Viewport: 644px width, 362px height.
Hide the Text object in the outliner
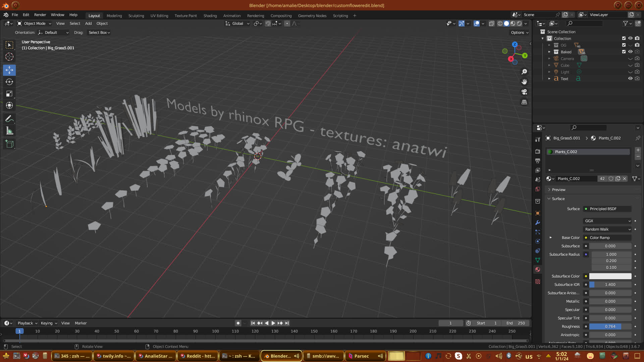coord(630,78)
